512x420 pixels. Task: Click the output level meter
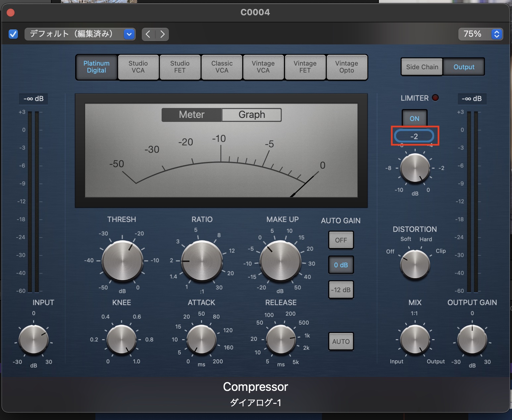(473, 202)
